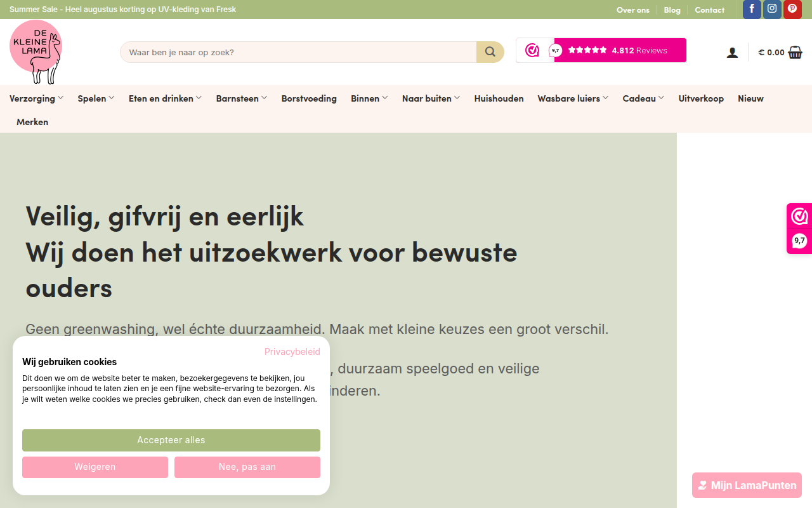Image resolution: width=812 pixels, height=508 pixels.
Task: Open the Contact link
Action: tap(710, 10)
